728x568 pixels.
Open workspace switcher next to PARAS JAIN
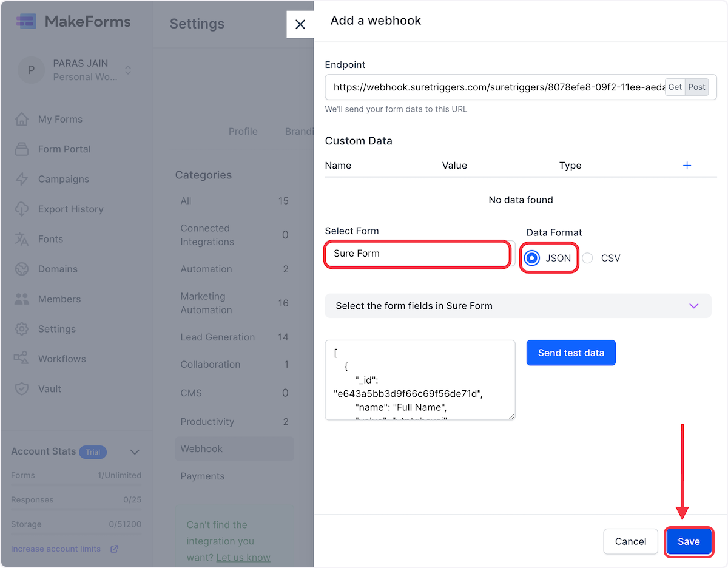(x=128, y=70)
